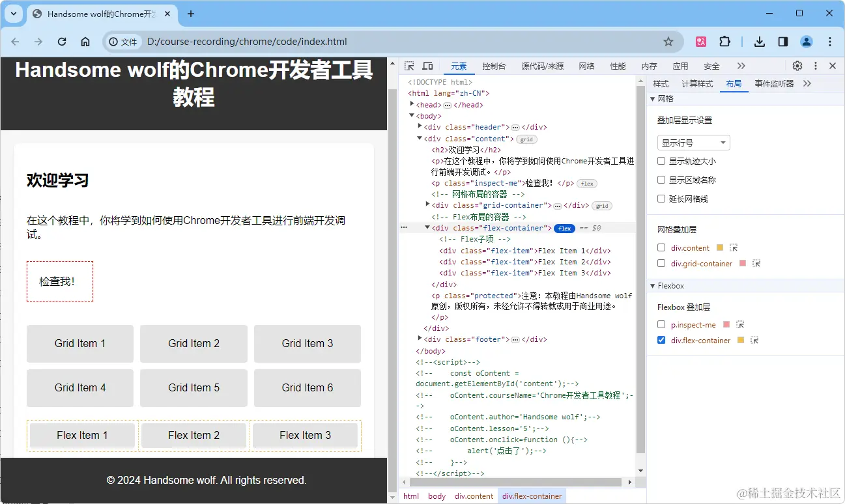Change div.content overlay color swatch
Image resolution: width=845 pixels, height=504 pixels.
point(720,247)
